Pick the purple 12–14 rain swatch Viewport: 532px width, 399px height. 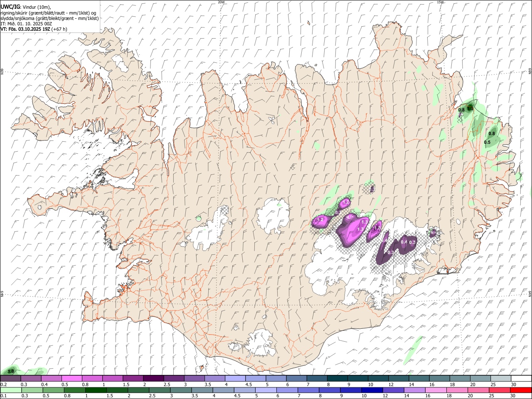[393, 390]
